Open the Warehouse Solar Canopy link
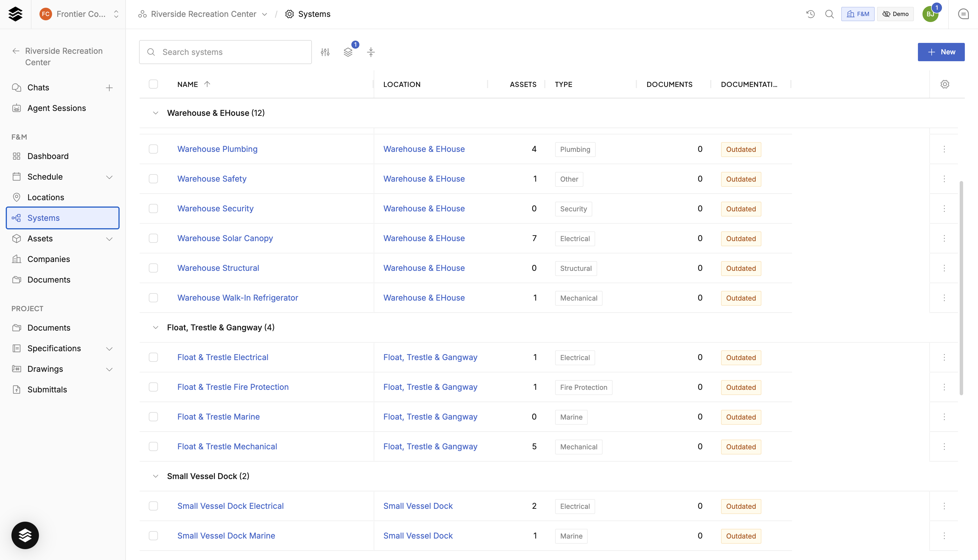This screenshot has height=560, width=978. (225, 239)
